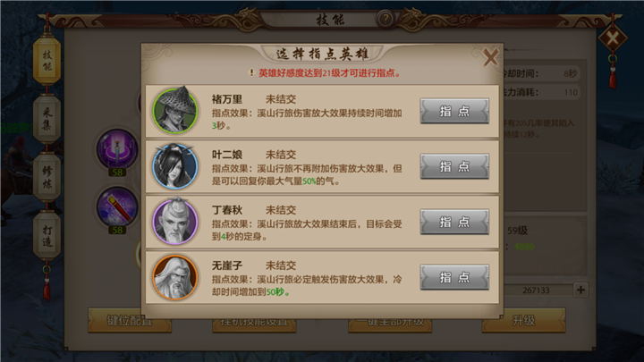
Task: Select 褚万里 hero portrait
Action: (175, 111)
